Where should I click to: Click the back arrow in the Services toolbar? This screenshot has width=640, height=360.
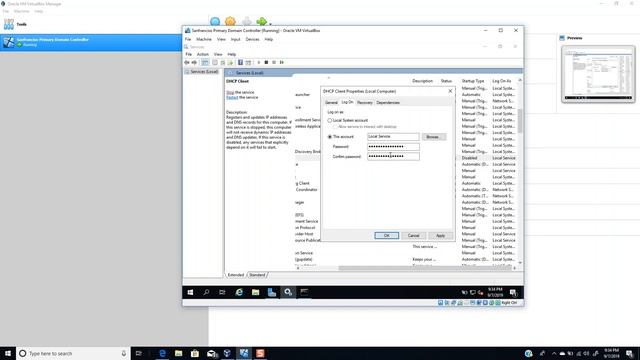coord(187,62)
